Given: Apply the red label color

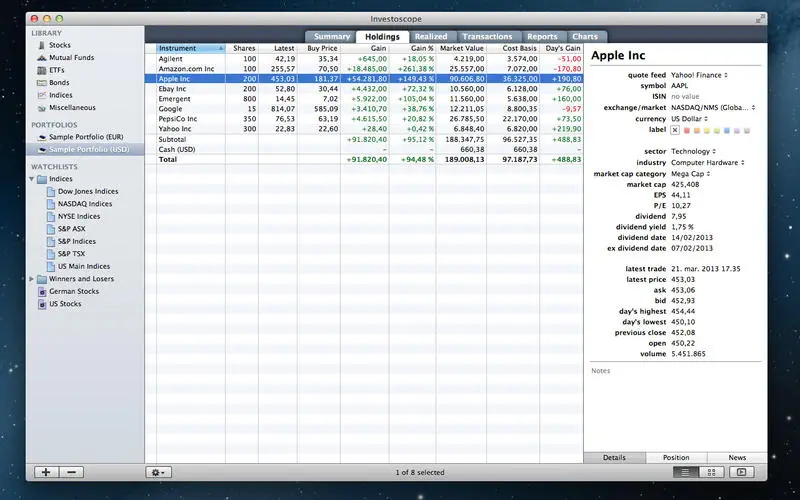Looking at the screenshot, I should tap(686, 131).
